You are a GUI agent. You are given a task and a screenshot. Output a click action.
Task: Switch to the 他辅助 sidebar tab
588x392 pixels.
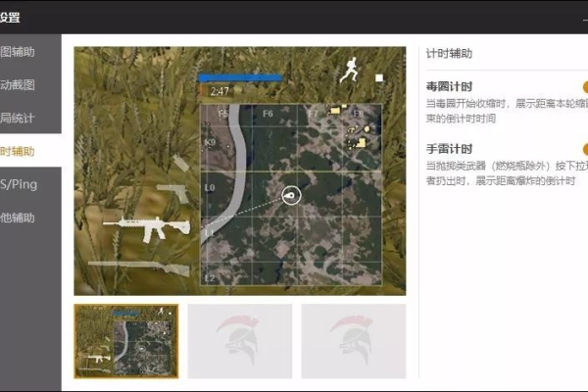click(x=30, y=218)
